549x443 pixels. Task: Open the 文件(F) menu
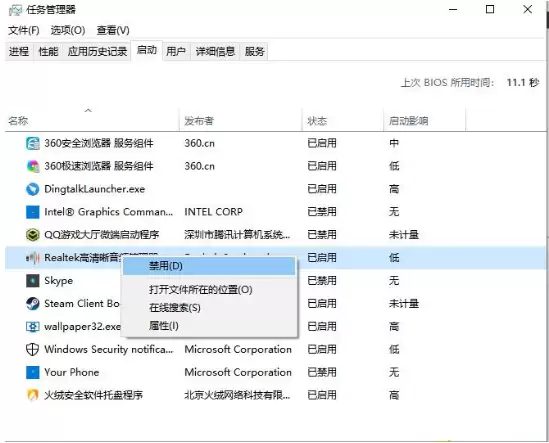tap(23, 30)
